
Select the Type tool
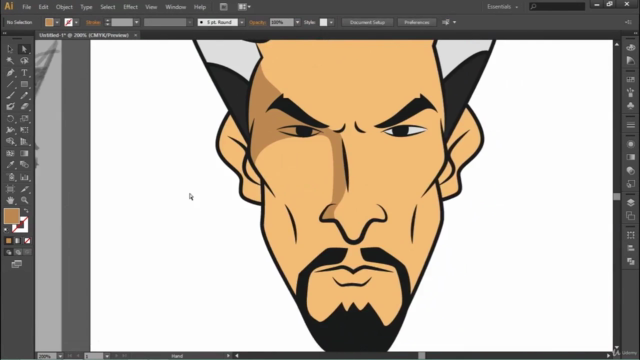pos(24,73)
